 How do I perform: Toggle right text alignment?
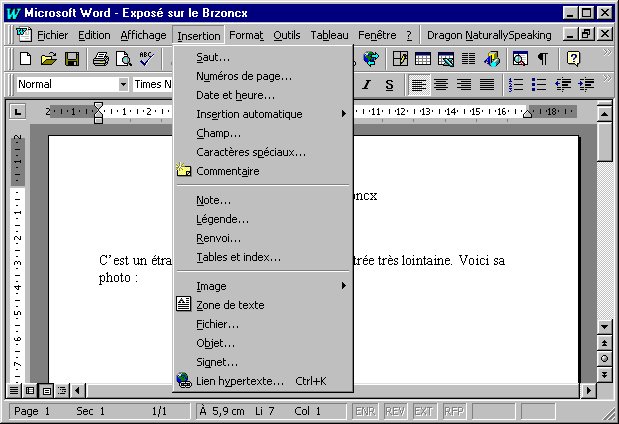click(464, 84)
